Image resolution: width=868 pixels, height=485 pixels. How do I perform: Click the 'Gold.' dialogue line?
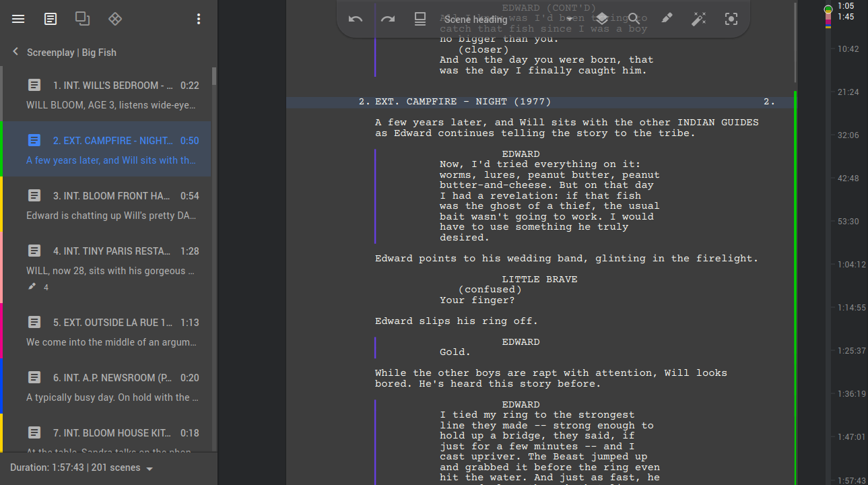[455, 352]
